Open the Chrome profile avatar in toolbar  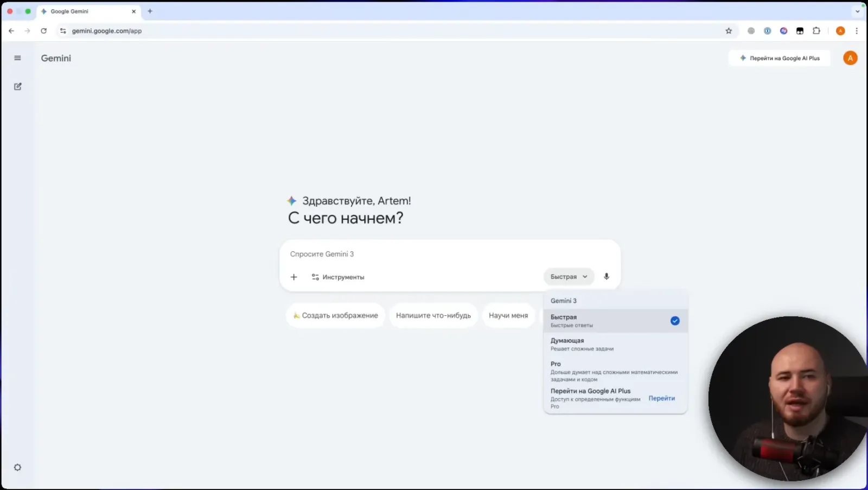(840, 31)
